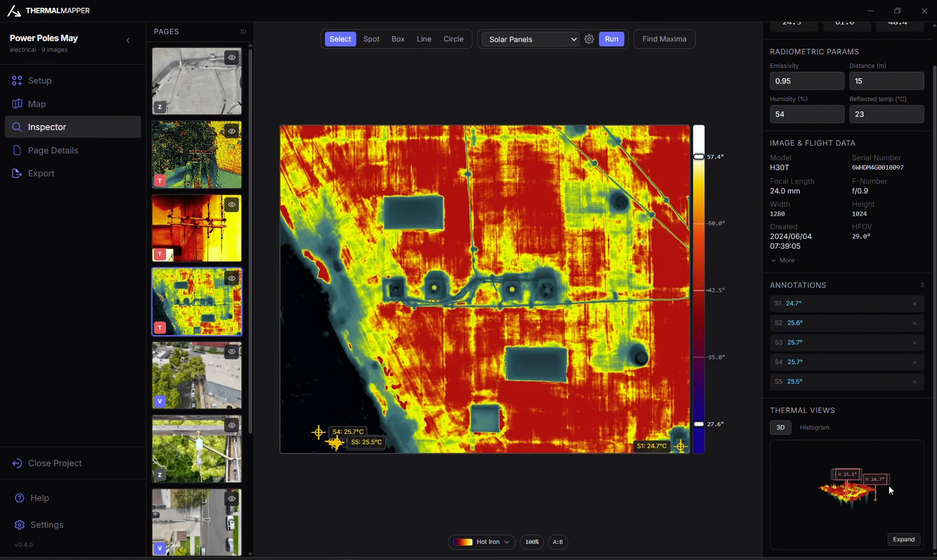Toggle visibility of third page thumbnail

(232, 205)
